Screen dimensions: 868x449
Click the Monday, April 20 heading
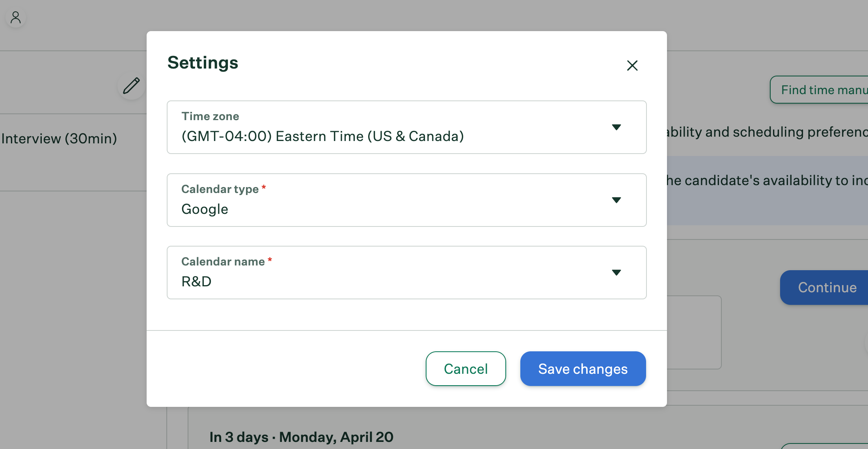(x=301, y=437)
